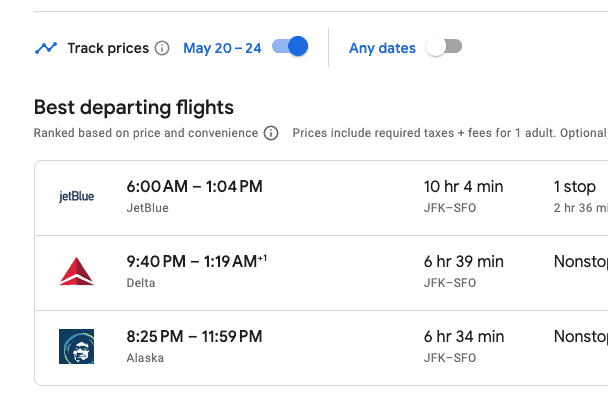Image resolution: width=608 pixels, height=401 pixels.
Task: Click the Delta "6 hr 39 min" duration
Action: point(464,261)
